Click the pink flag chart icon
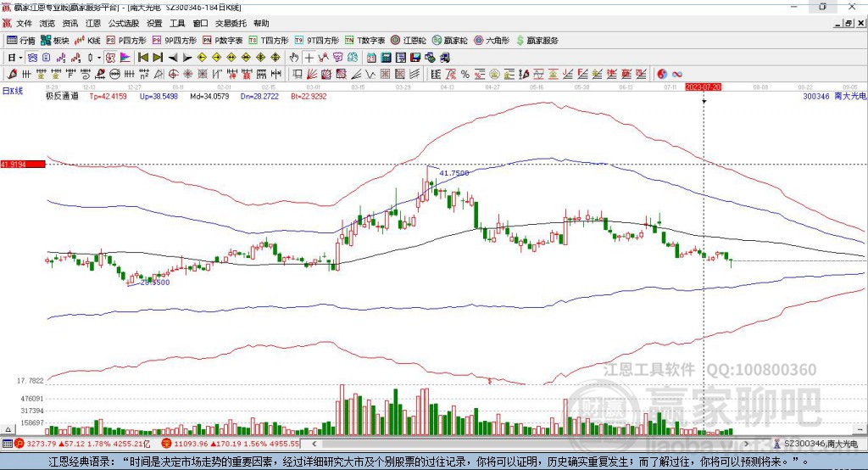Screen dimensions: 868x470 pos(125,58)
